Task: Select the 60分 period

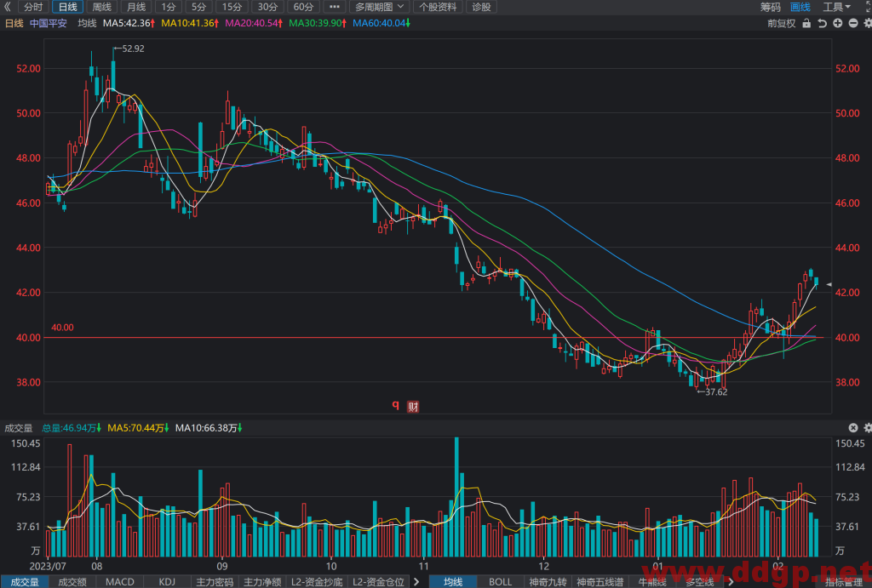Action: coord(303,7)
